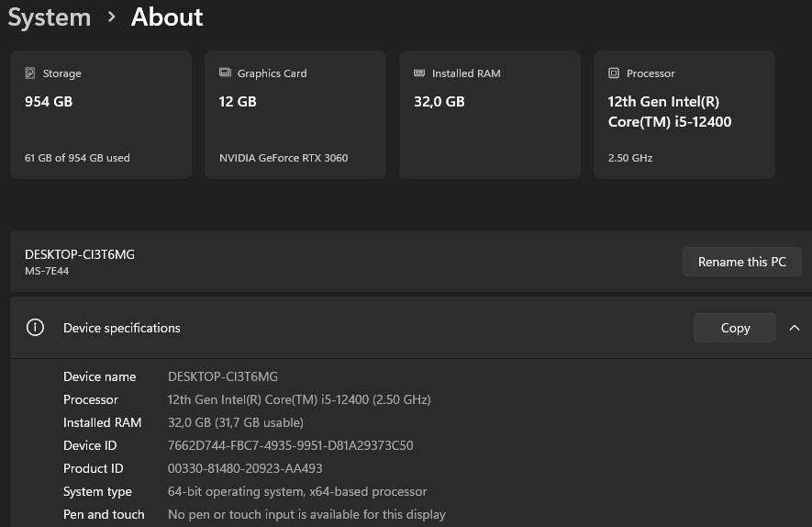
Task: Click the Processor chip icon
Action: (614, 73)
